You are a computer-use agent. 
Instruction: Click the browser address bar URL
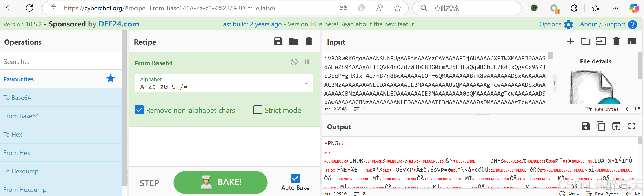click(169, 8)
